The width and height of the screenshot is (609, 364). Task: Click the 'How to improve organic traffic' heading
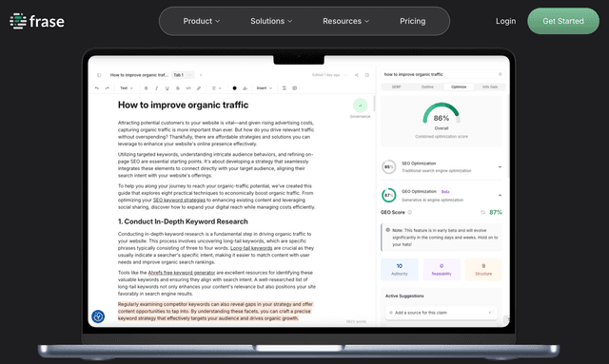pyautogui.click(x=183, y=105)
